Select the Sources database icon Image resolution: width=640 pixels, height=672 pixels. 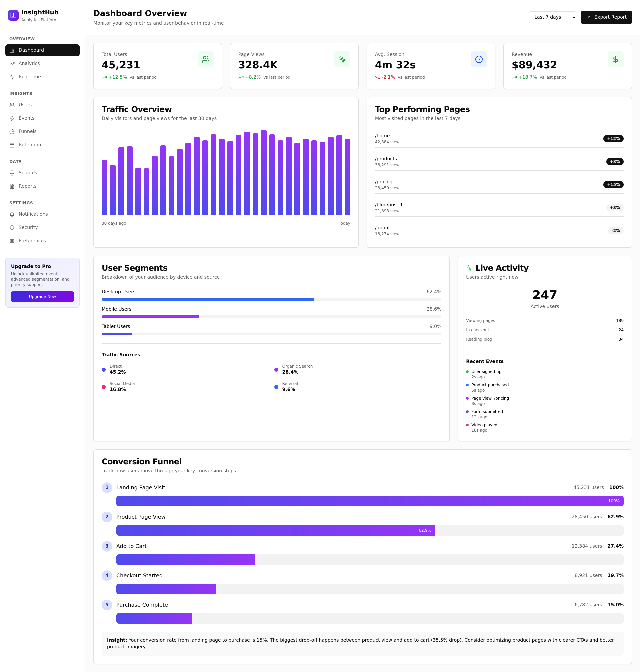(x=12, y=173)
